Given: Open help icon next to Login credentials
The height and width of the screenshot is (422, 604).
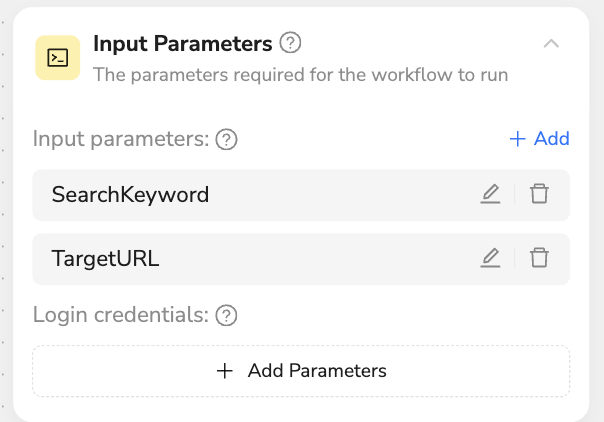Looking at the screenshot, I should (226, 315).
